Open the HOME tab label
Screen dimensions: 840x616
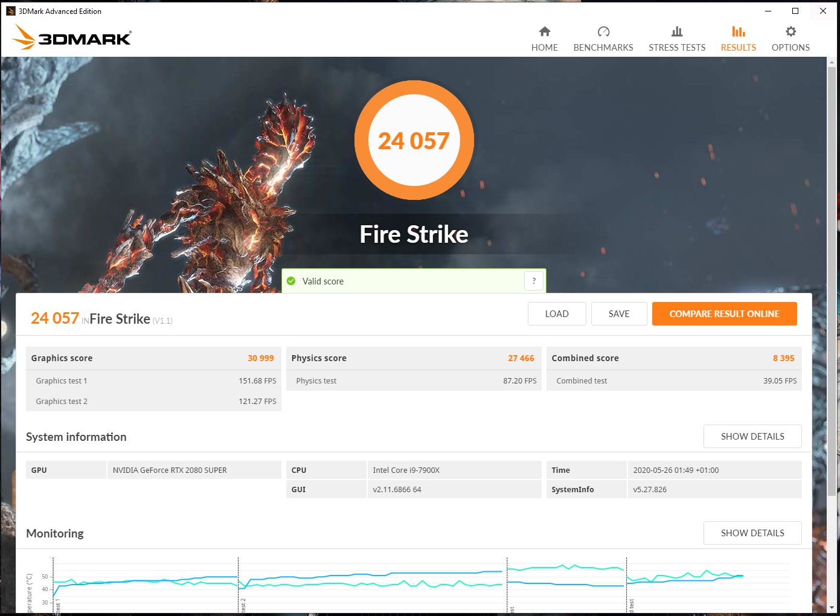pyautogui.click(x=545, y=47)
